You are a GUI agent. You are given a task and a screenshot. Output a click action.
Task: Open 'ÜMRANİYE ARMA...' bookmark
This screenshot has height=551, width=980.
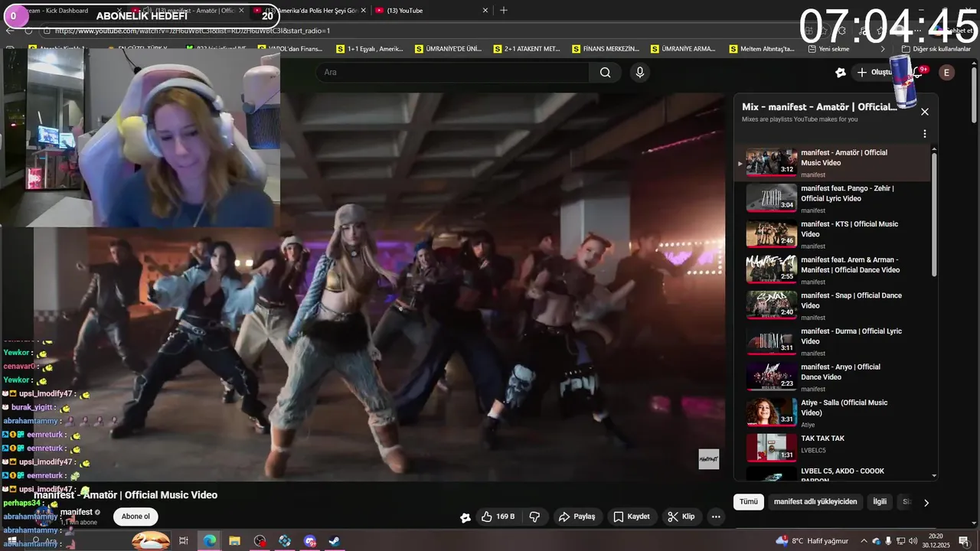[683, 48]
